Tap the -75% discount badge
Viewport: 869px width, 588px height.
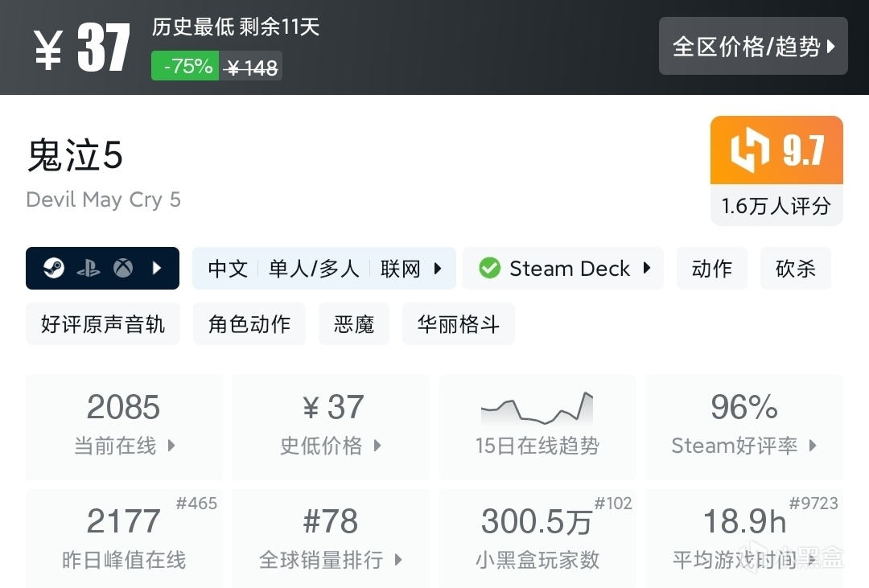point(185,66)
